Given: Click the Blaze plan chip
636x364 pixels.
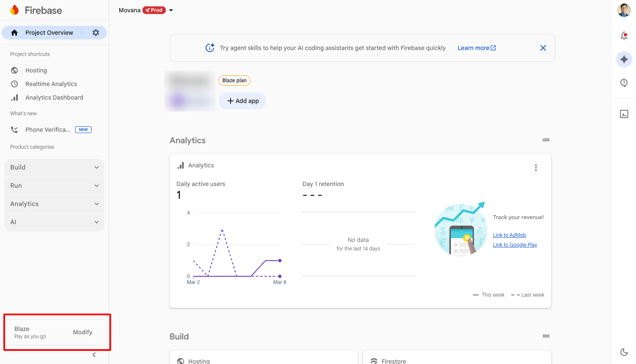Looking at the screenshot, I should tap(234, 81).
